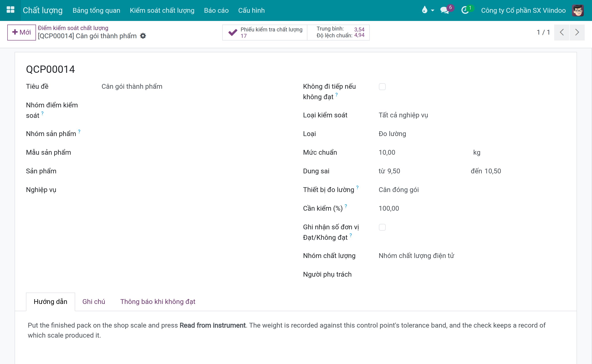Click the tooltip question mark beside Nhóm sản phẩm
Screen dimensions: 592x364
79,131
